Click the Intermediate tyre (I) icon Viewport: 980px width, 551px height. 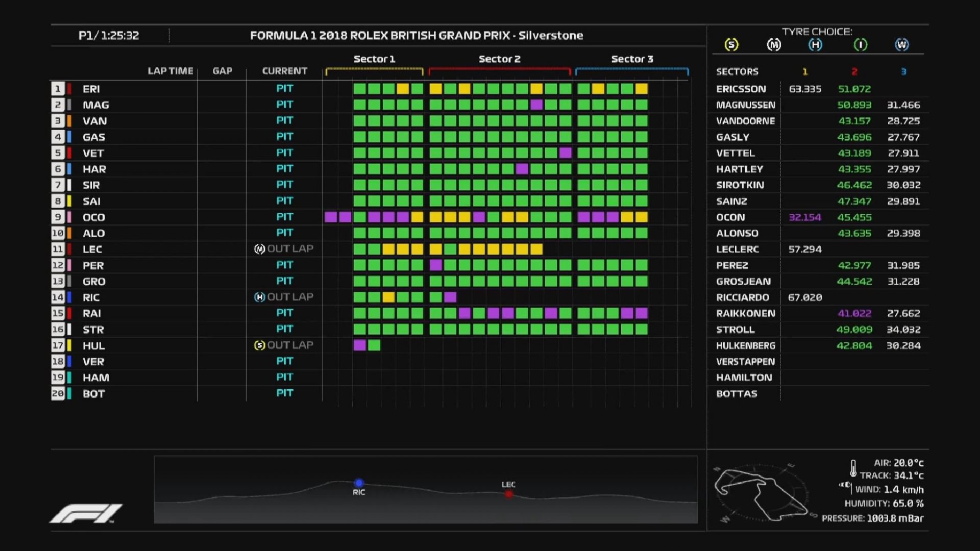click(860, 45)
